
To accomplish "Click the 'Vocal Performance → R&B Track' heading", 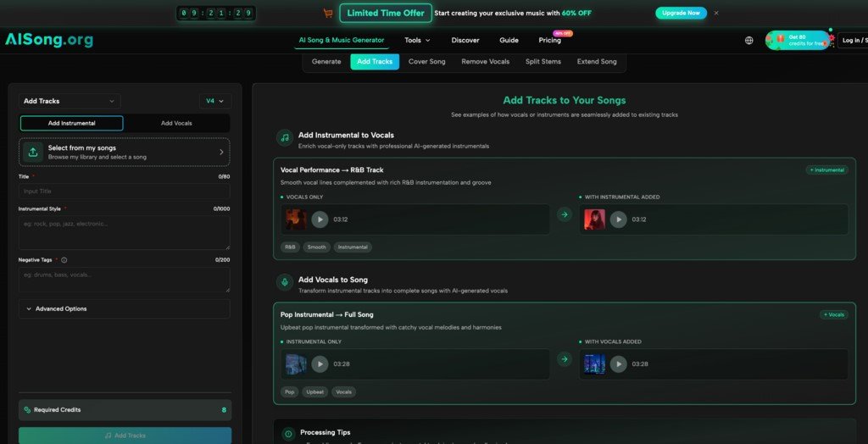I will point(331,170).
